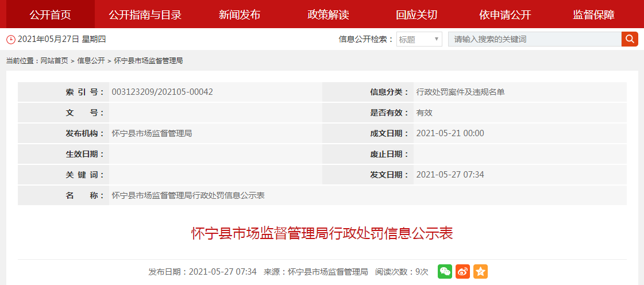This screenshot has height=285, width=644.
Task: Click the 有效 validity value
Action: (x=425, y=113)
